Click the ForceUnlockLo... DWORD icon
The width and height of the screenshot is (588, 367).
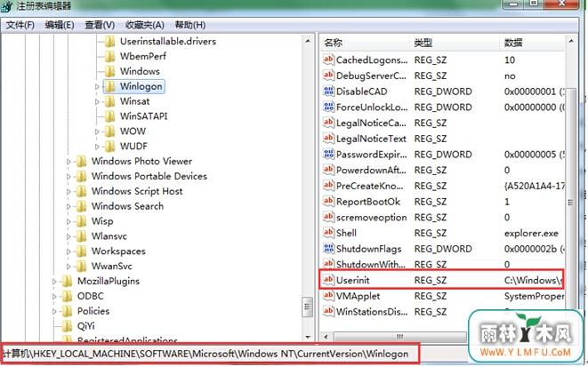[x=328, y=107]
